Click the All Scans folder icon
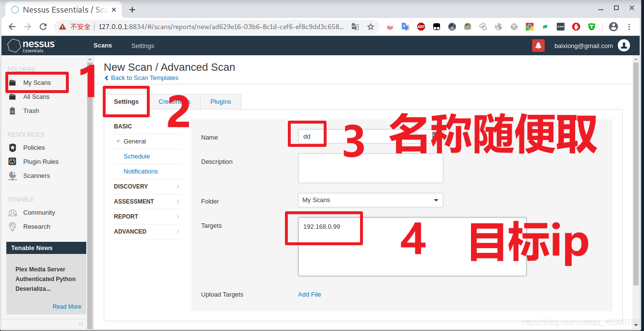644x331 pixels. pyautogui.click(x=13, y=96)
